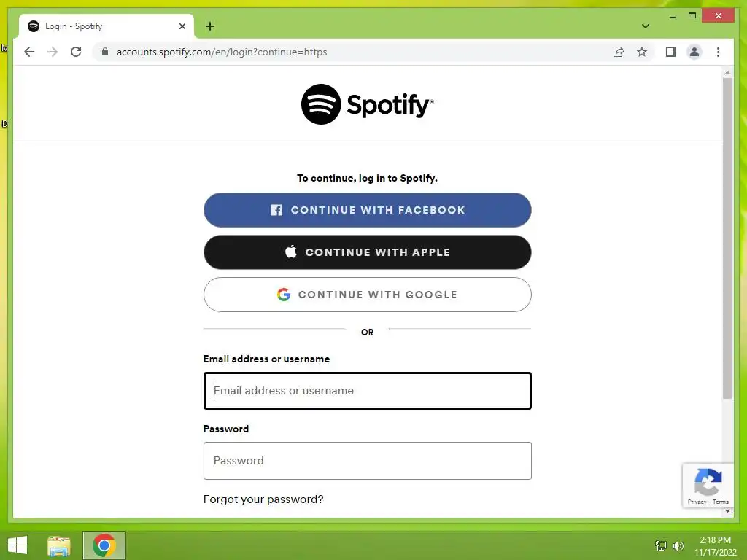Focus the Password input field
This screenshot has height=560, width=747.
(x=368, y=461)
